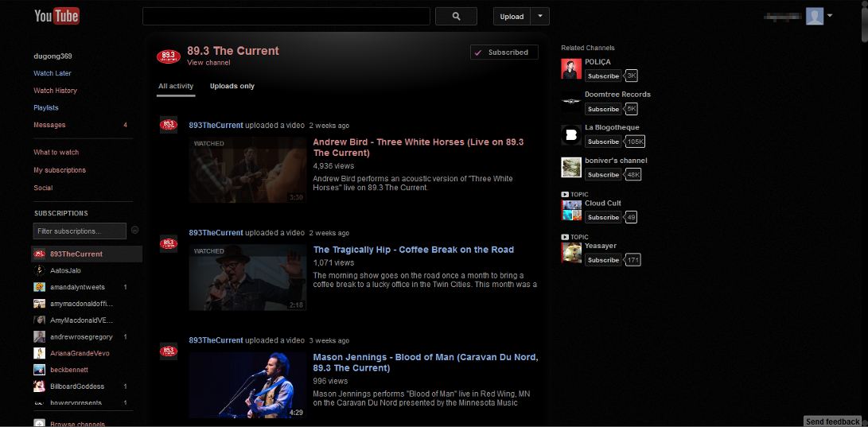Subscribe to boniver's channel
Viewport: 868px width, 427px height.
coord(603,175)
